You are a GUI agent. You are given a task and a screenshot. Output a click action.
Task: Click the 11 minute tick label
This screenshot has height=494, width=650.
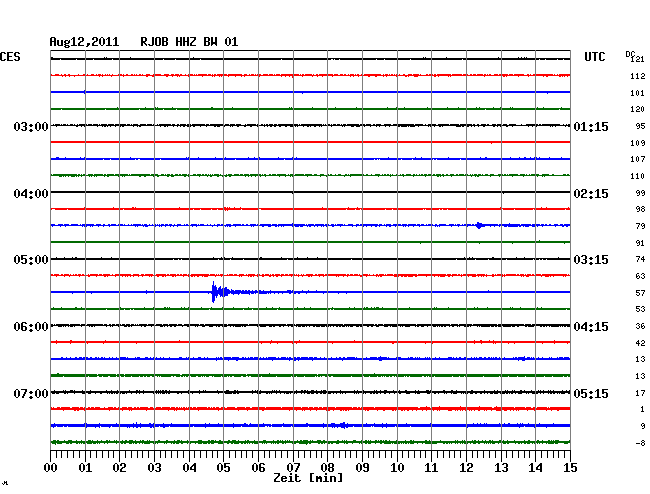click(x=432, y=468)
